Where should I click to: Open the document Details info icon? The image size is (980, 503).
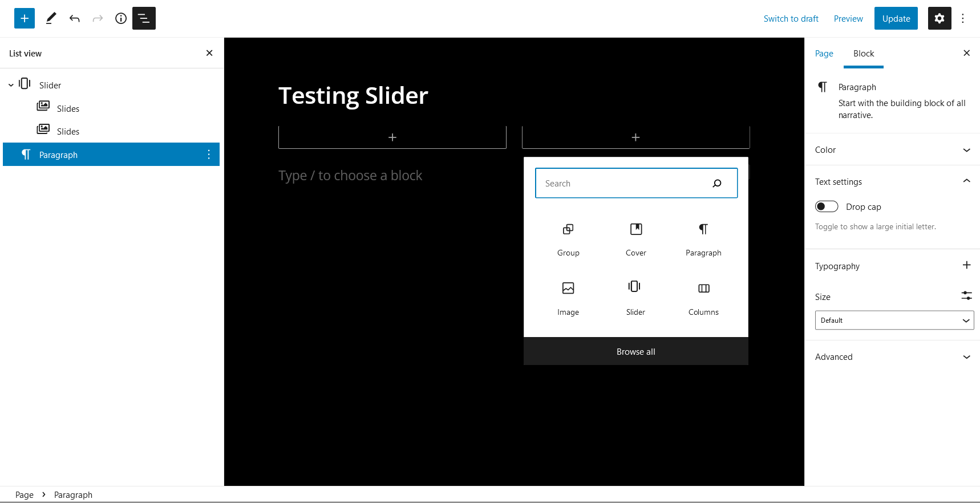pyautogui.click(x=121, y=18)
